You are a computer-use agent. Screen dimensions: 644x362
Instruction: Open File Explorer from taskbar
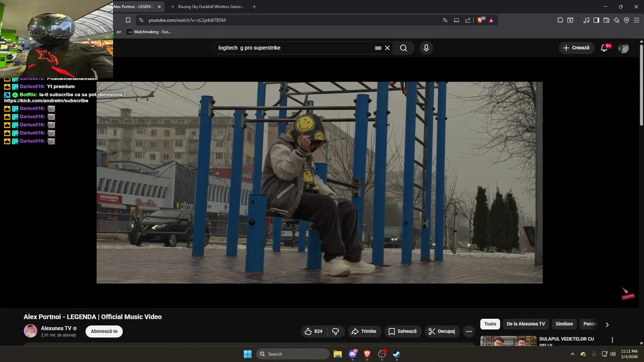[338, 354]
